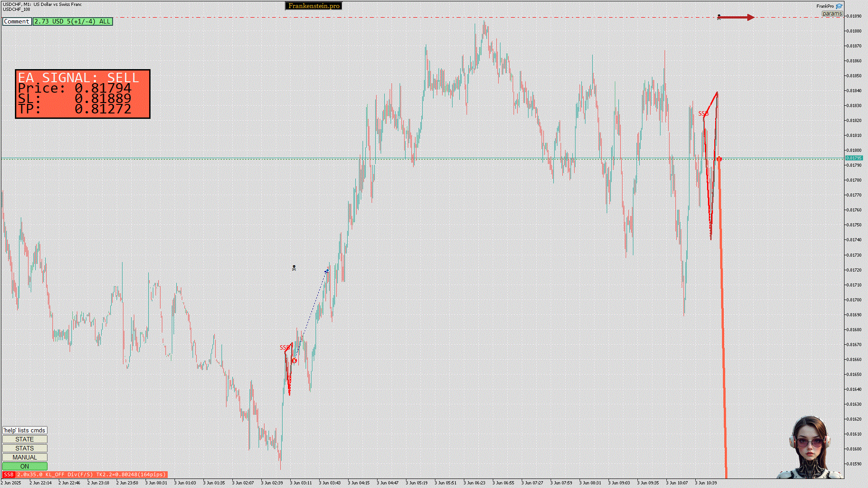Screen dimensions: 868x488
Task: Expand the Comment label box
Action: pyautogui.click(x=17, y=21)
